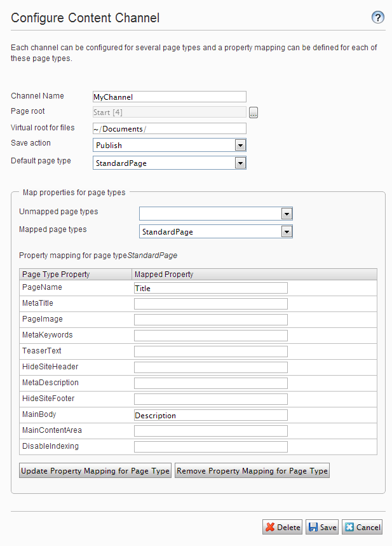This screenshot has width=392, height=546.
Task: Click Remove Property Mapping for Page Type
Action: pos(252,471)
